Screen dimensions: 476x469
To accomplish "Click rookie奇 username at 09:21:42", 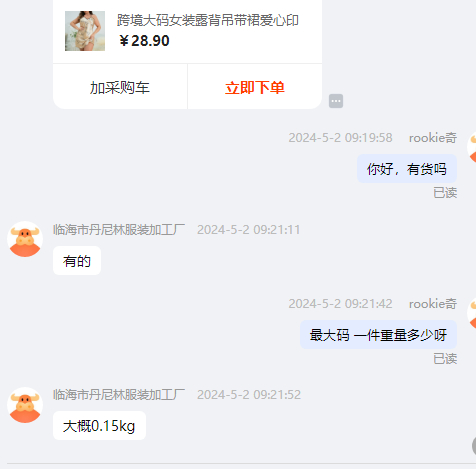I will point(433,304).
